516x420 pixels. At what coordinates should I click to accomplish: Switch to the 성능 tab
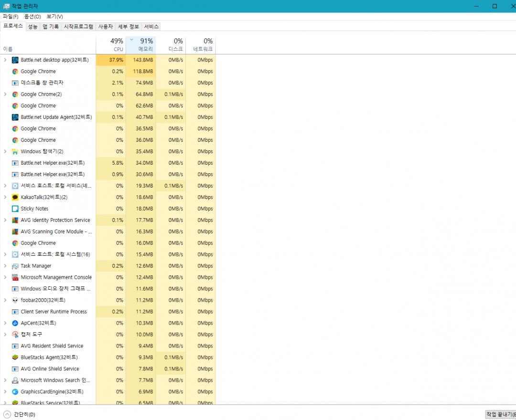tap(32, 27)
